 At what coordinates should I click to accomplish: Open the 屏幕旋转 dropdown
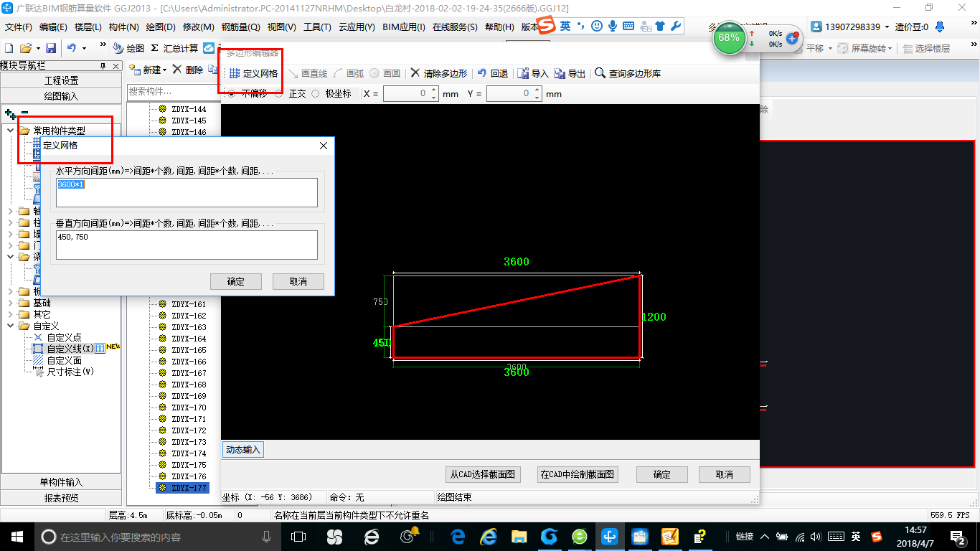coord(891,49)
